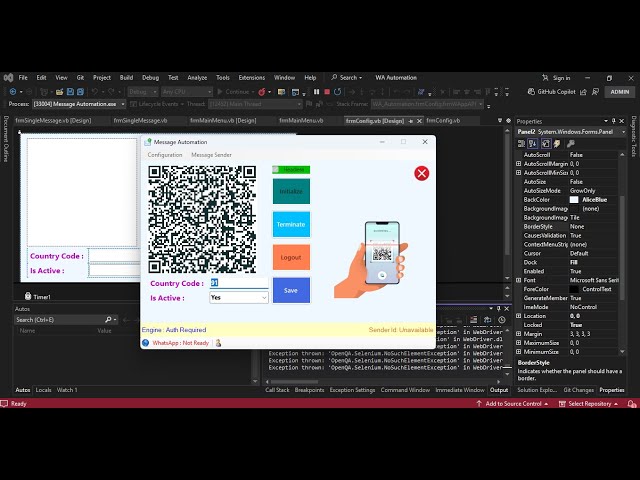640x480 pixels.
Task: Switch to the Solution Explorer tab
Action: 537,390
